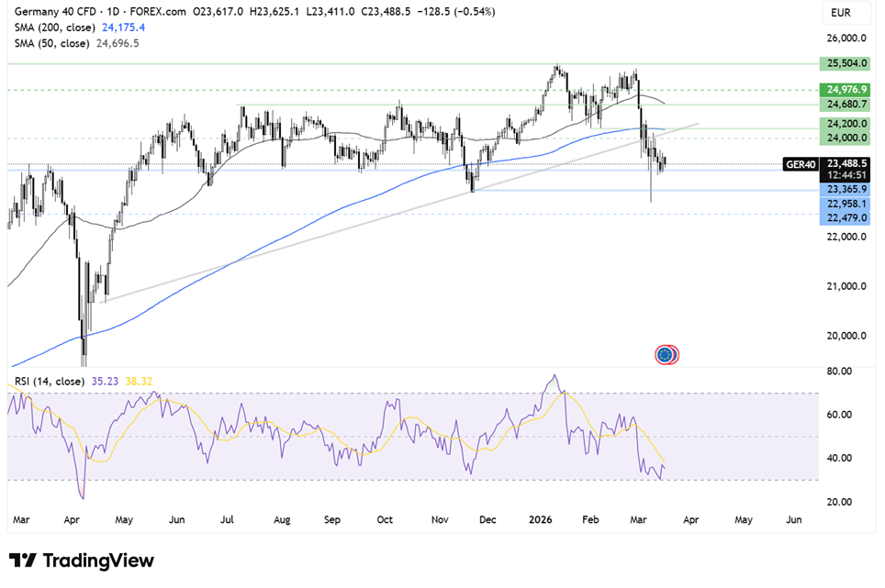Click the RSI moving average value 38.32
885x588 pixels.
tap(139, 382)
